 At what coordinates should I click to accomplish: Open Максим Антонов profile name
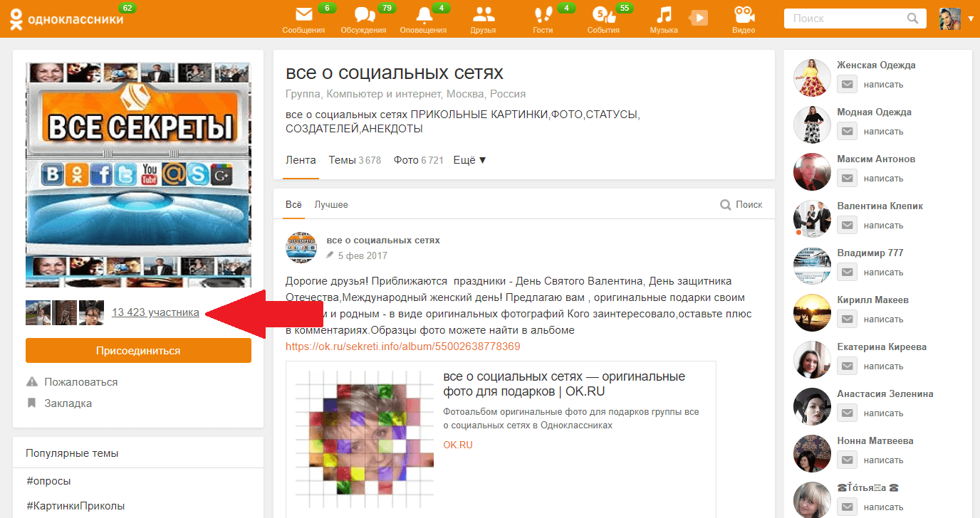(x=876, y=159)
